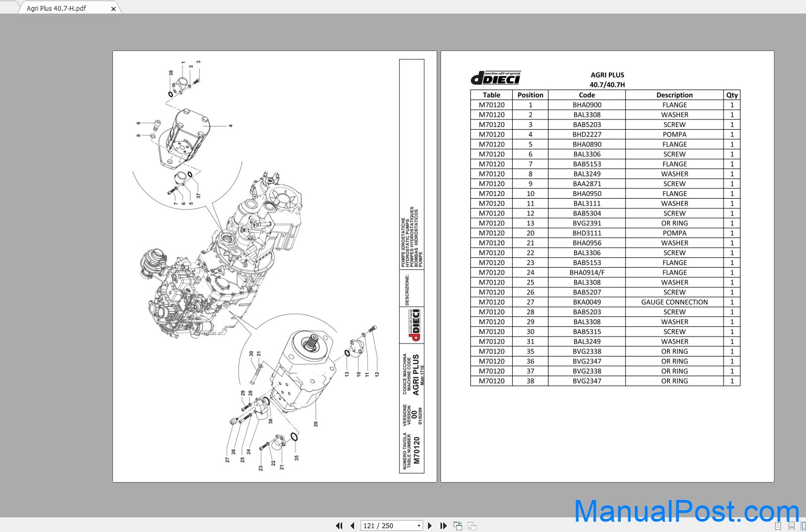Select code BHA0890 in the table
Viewport: 806px width, 532px height.
click(587, 144)
